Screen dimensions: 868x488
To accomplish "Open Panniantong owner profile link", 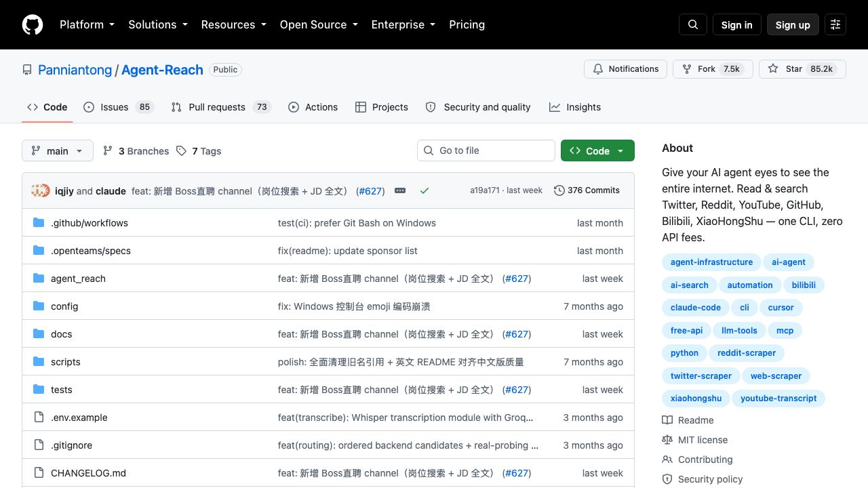I will click(75, 70).
